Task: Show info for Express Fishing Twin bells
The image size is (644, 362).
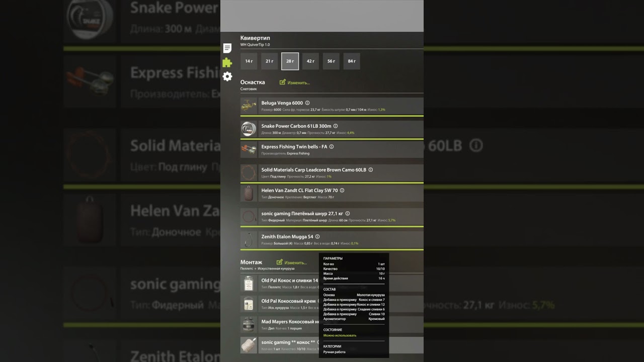Action: pyautogui.click(x=332, y=147)
